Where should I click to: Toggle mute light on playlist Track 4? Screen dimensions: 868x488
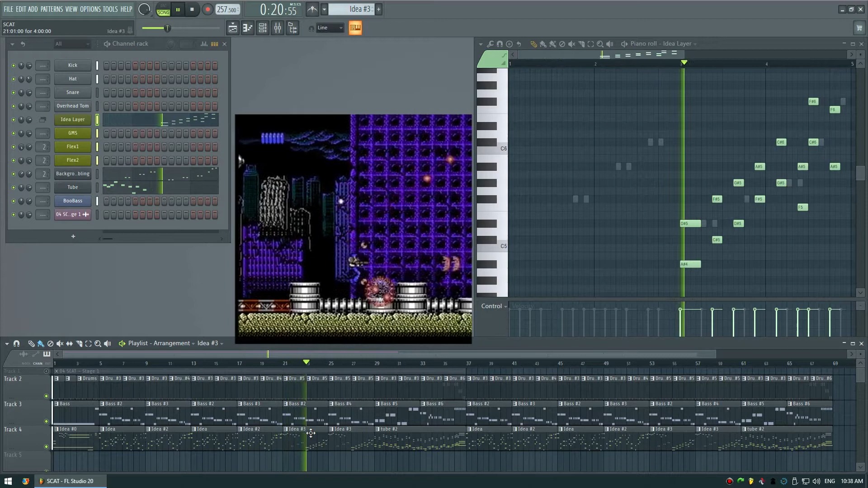click(46, 446)
